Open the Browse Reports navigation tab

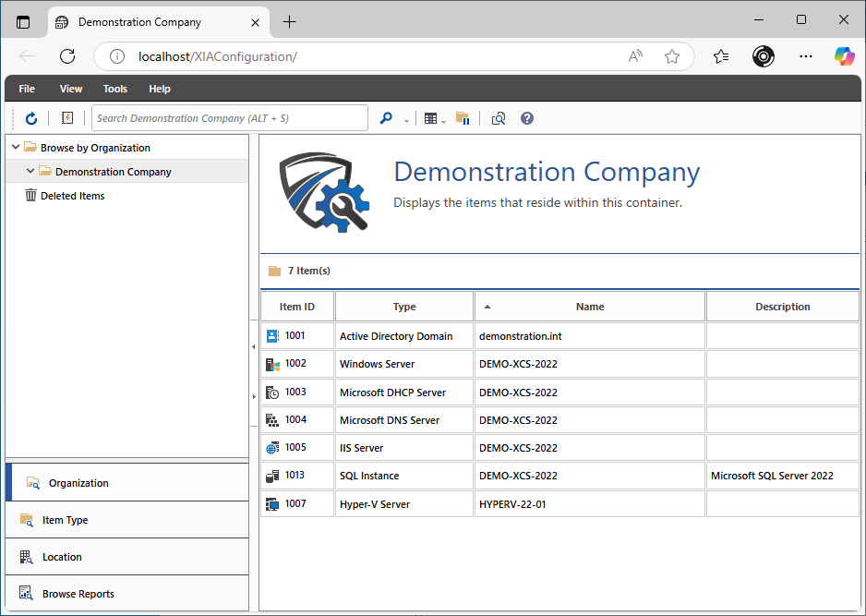coord(127,593)
